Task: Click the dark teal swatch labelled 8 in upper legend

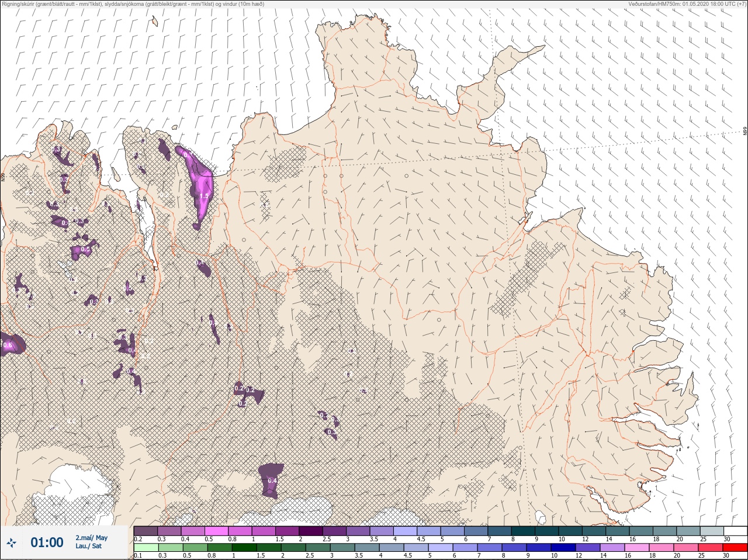Action: pos(523,531)
